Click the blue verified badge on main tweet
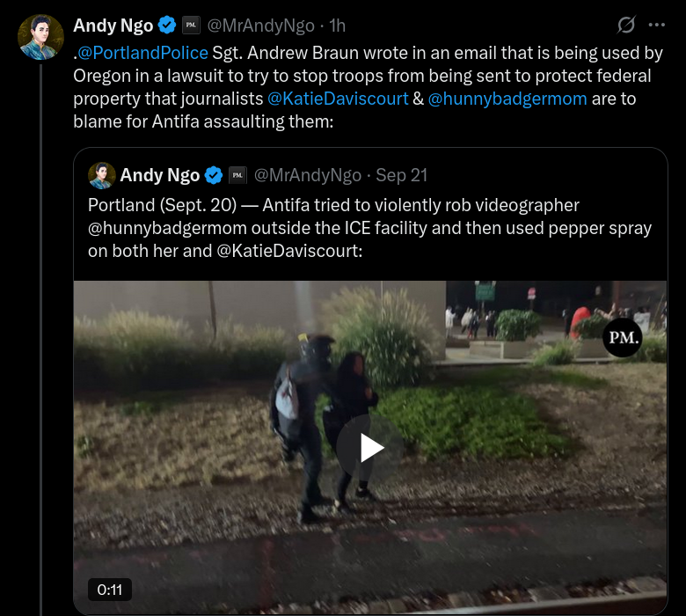Image resolution: width=686 pixels, height=616 pixels. pos(167,26)
